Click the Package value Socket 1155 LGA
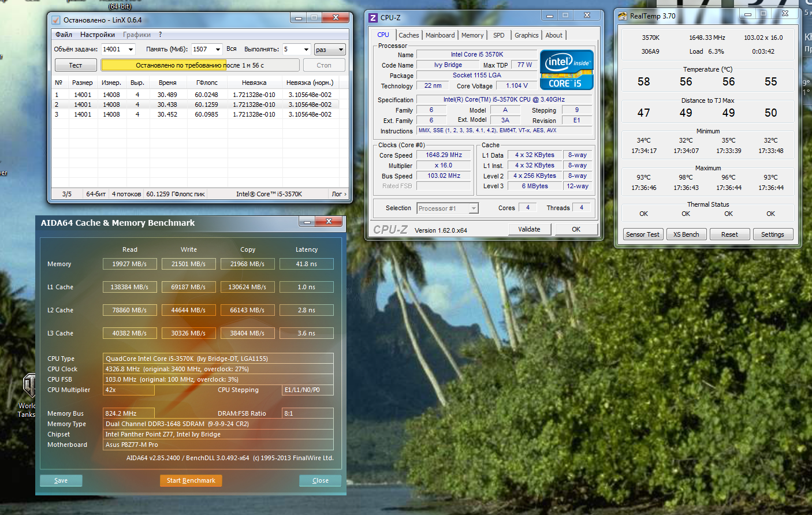Screen dimensions: 812x515 (477, 75)
